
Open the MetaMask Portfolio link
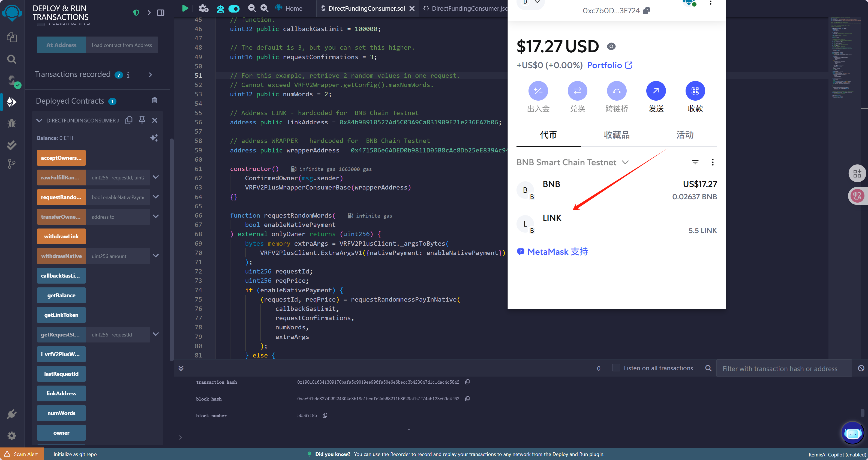pos(609,65)
